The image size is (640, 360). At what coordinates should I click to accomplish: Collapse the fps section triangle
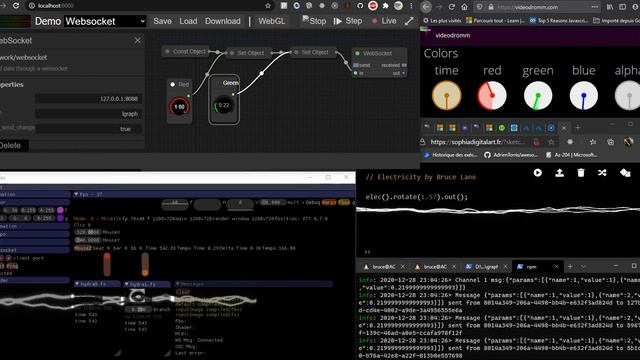76,194
